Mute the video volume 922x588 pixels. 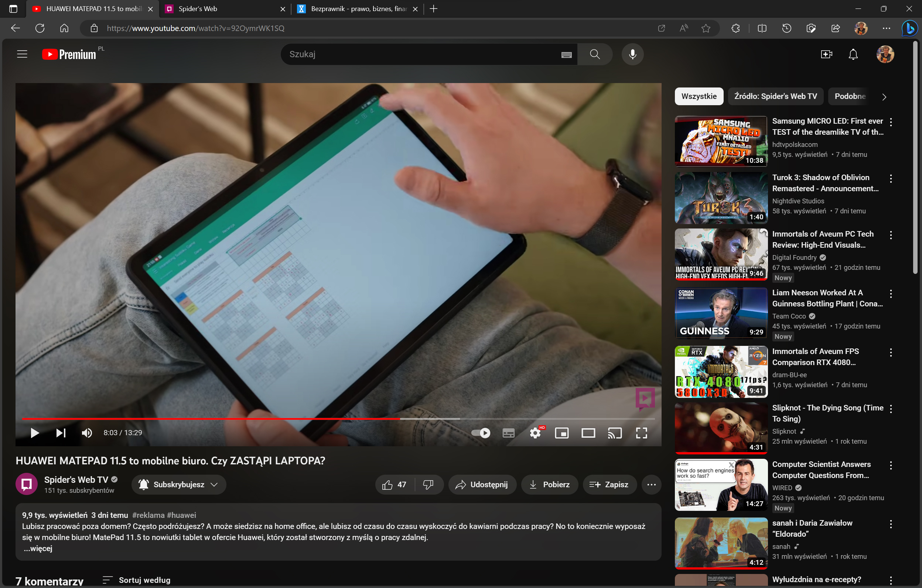[87, 433]
